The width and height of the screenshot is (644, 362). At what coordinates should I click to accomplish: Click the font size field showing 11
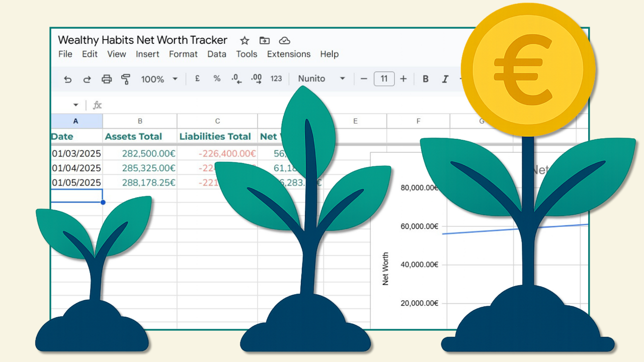(384, 79)
